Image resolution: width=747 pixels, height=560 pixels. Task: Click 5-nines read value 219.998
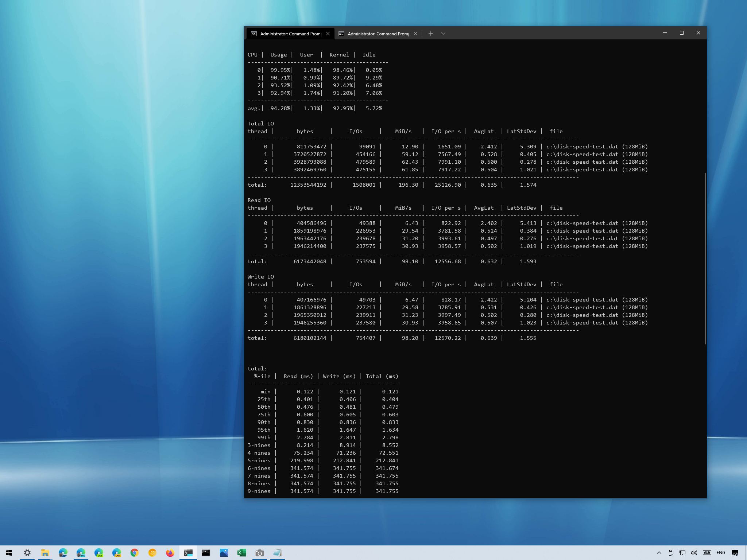coord(302,460)
